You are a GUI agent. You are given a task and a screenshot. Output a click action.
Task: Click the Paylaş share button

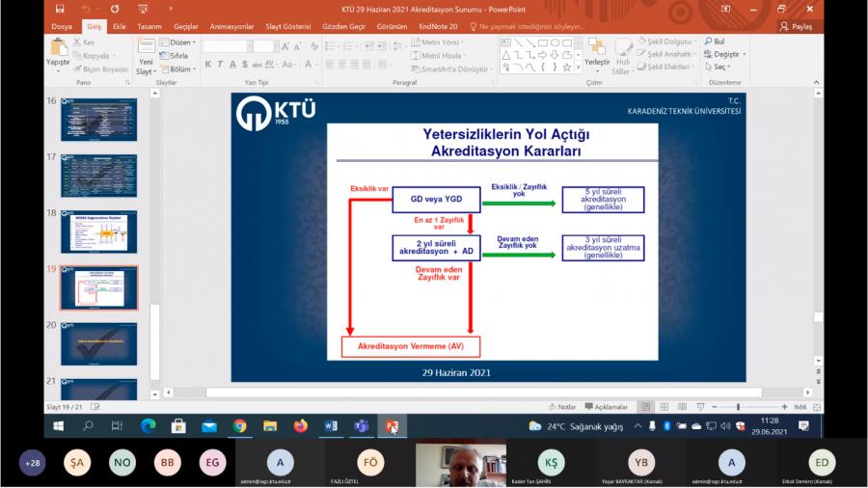797,27
